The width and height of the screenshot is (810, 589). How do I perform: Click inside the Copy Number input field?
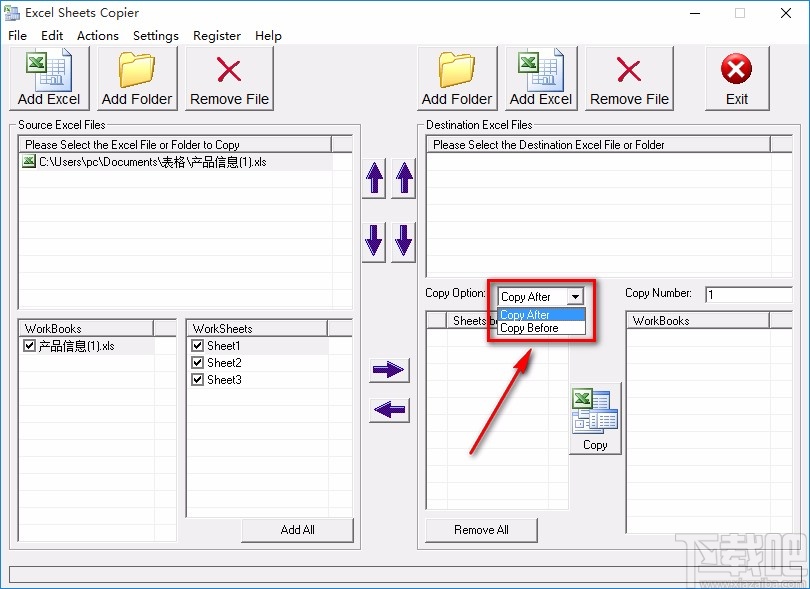point(749,294)
